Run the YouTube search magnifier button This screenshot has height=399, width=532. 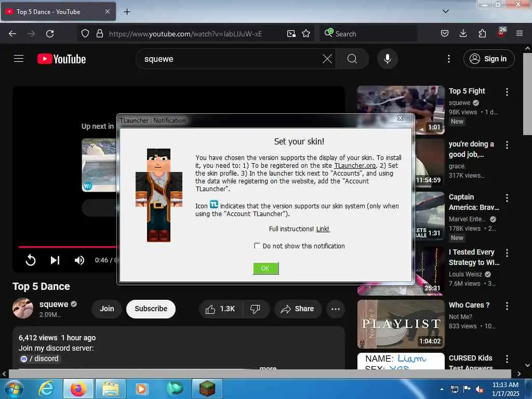point(352,59)
